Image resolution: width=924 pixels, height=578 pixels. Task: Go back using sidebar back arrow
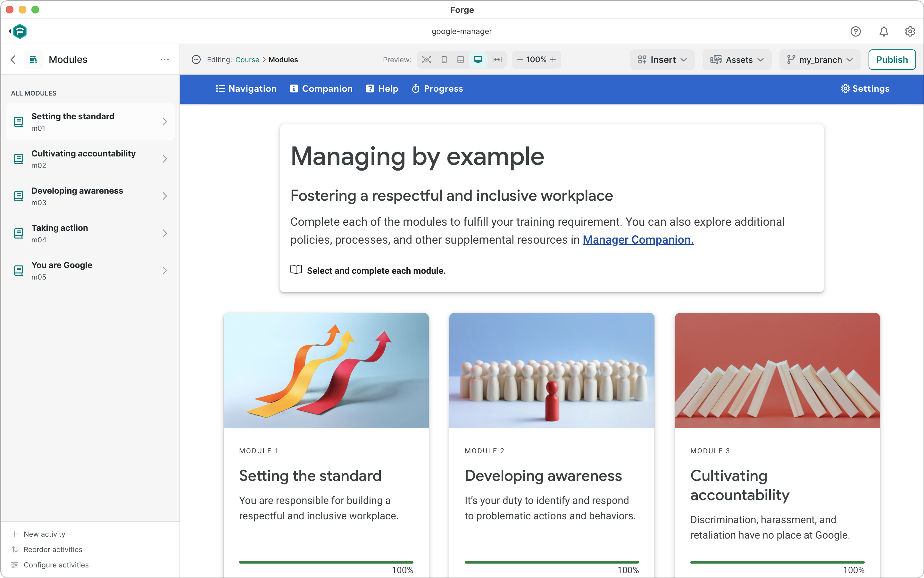coord(13,60)
